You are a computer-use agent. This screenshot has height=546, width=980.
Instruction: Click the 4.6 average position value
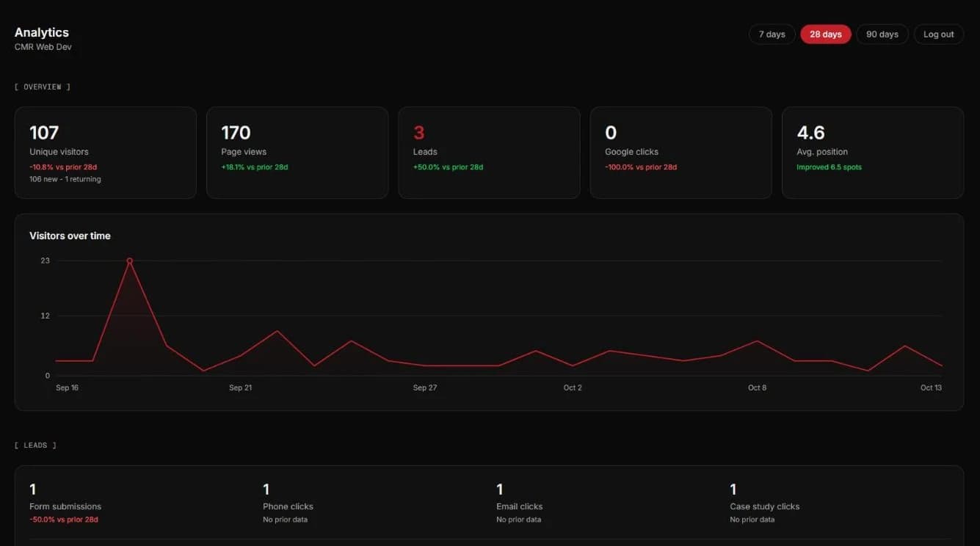click(x=810, y=133)
